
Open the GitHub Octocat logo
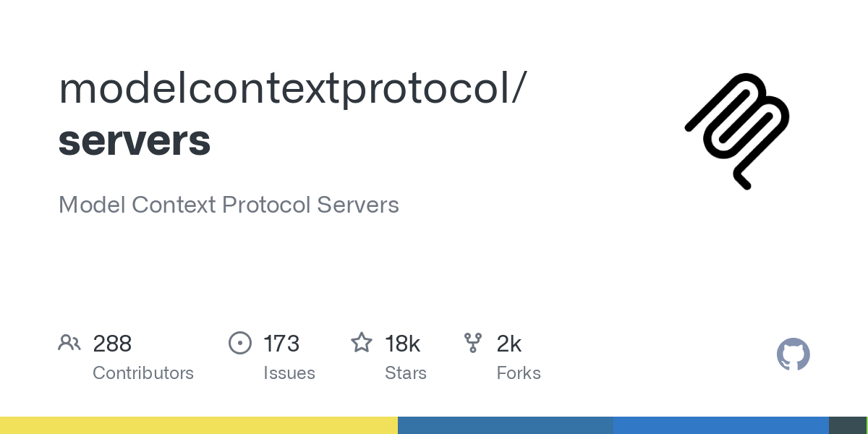point(793,355)
